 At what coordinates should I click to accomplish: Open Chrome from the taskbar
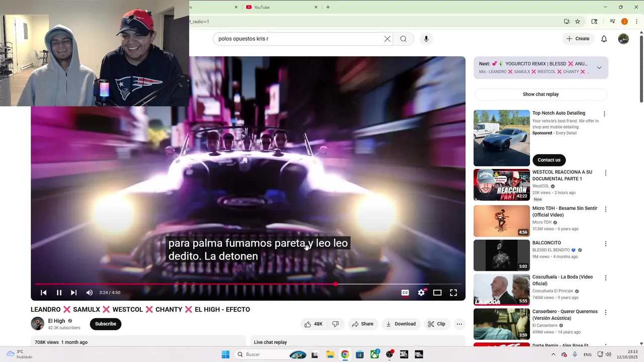click(345, 354)
